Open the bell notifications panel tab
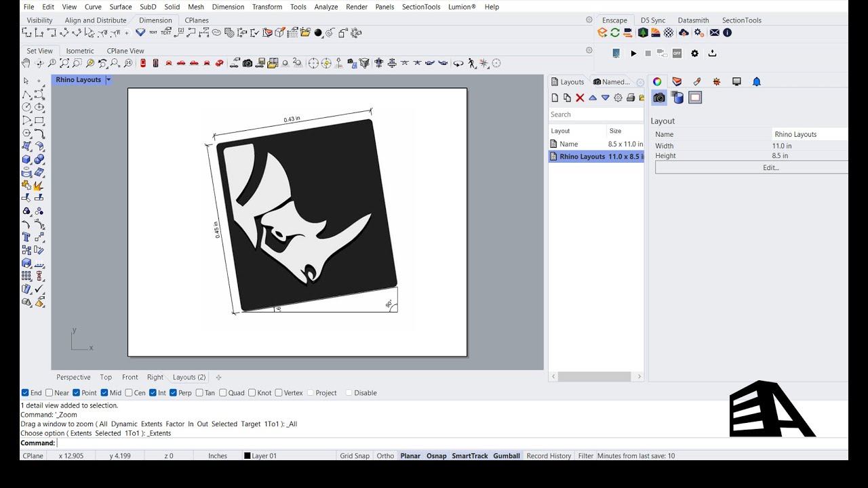Viewport: 868px width, 488px height. (757, 81)
